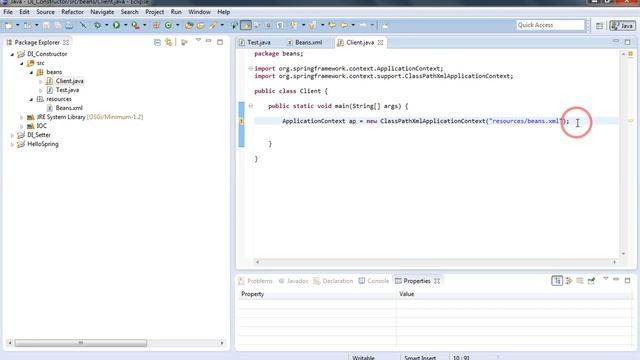Collapse the beans package node
The width and height of the screenshot is (640, 360).
(x=31, y=72)
